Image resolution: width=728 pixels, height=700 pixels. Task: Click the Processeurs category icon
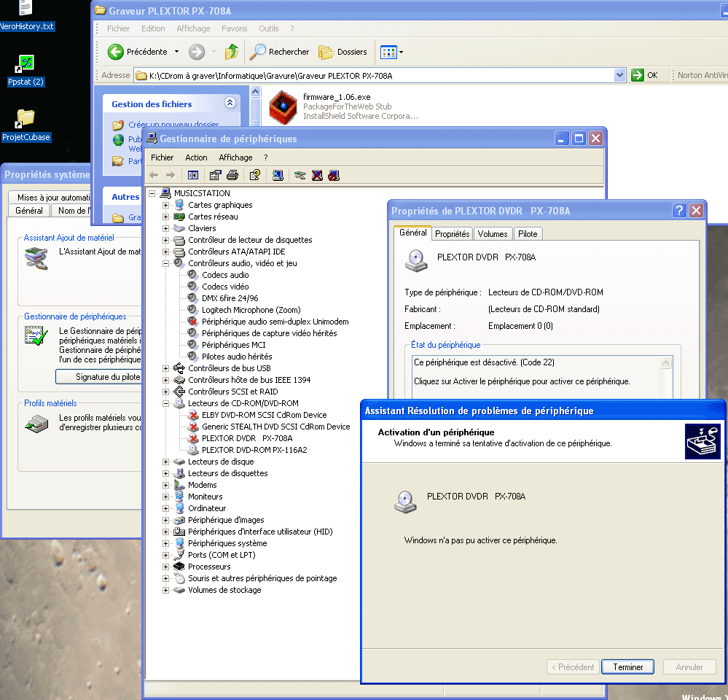click(179, 567)
